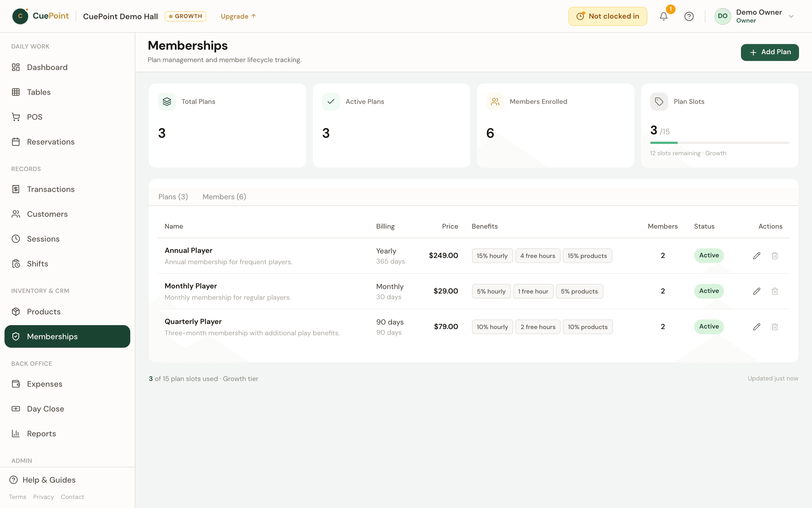
Task: Click the Products box icon
Action: pos(16,312)
